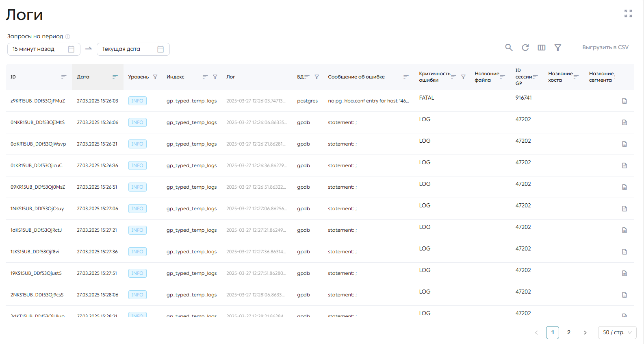
Task: Click Выгрузить в CSV button
Action: (605, 48)
